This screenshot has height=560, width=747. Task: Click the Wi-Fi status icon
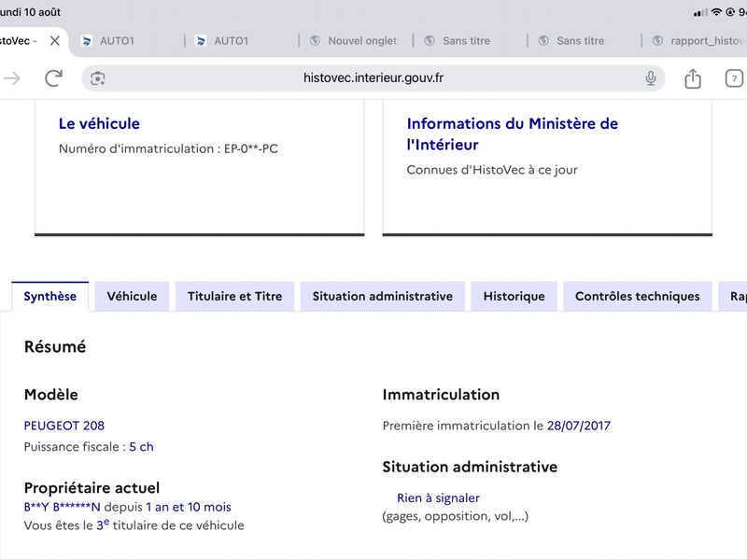[716, 12]
